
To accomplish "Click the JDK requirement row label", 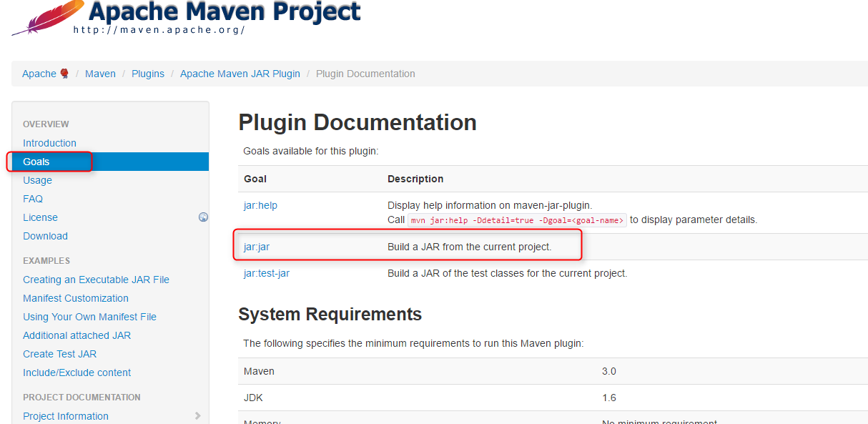I will coord(253,398).
